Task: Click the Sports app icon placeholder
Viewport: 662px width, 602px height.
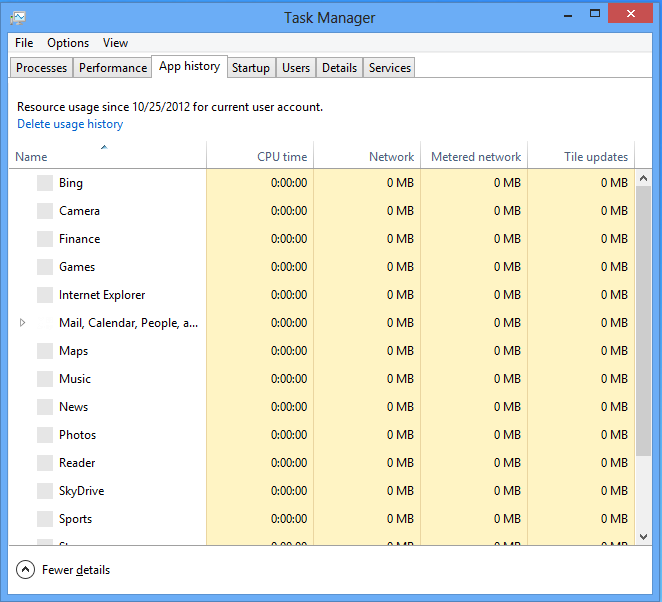Action: (x=45, y=519)
